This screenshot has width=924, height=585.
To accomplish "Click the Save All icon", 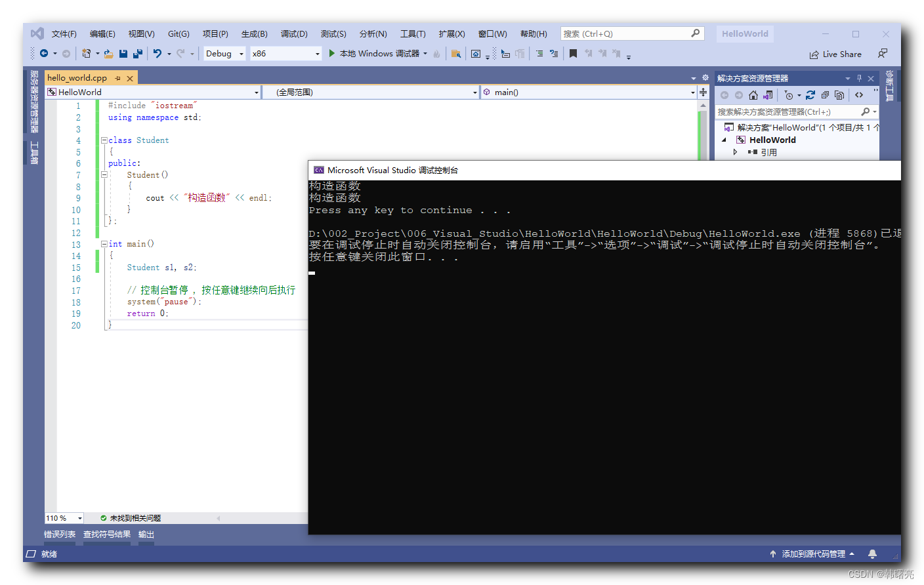I will pos(138,54).
